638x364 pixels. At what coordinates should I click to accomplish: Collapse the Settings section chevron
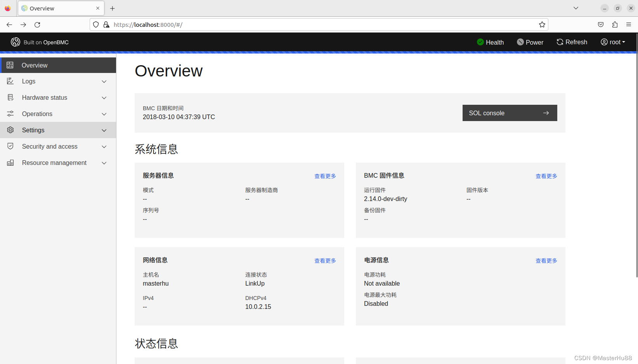pyautogui.click(x=104, y=130)
